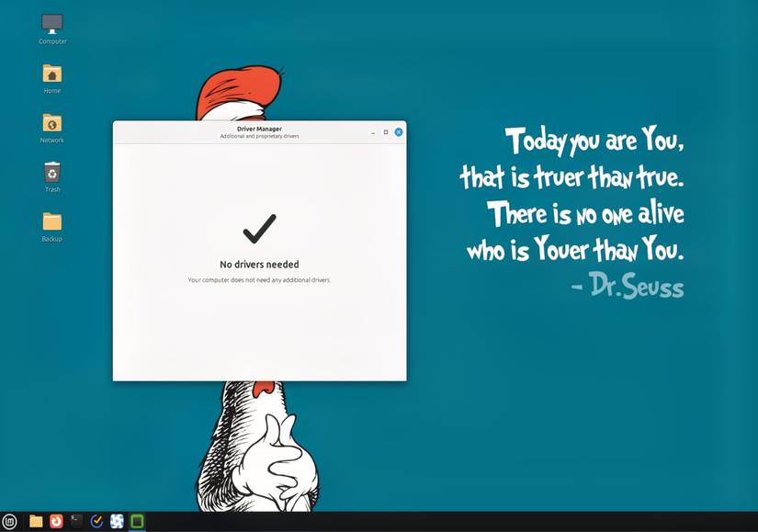Screen dimensions: 758x532
Task: Minimize the Driver Manager window
Action: coord(371,131)
